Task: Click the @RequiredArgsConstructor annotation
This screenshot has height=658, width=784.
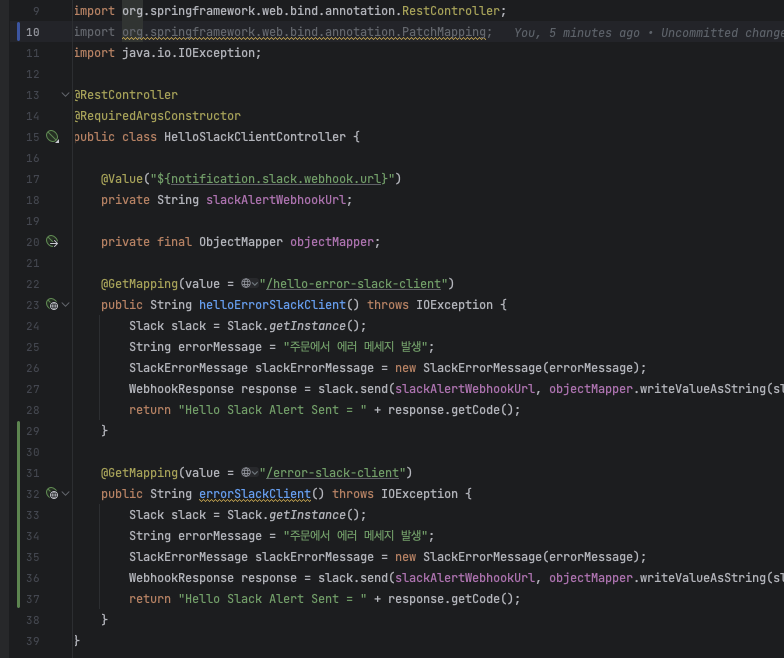Action: 158,116
